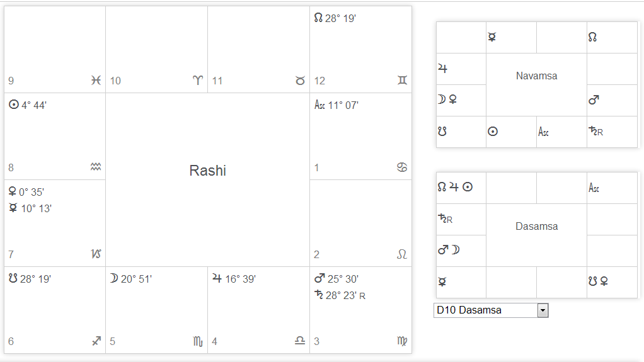Click the Rashi chart center label

tap(207, 171)
